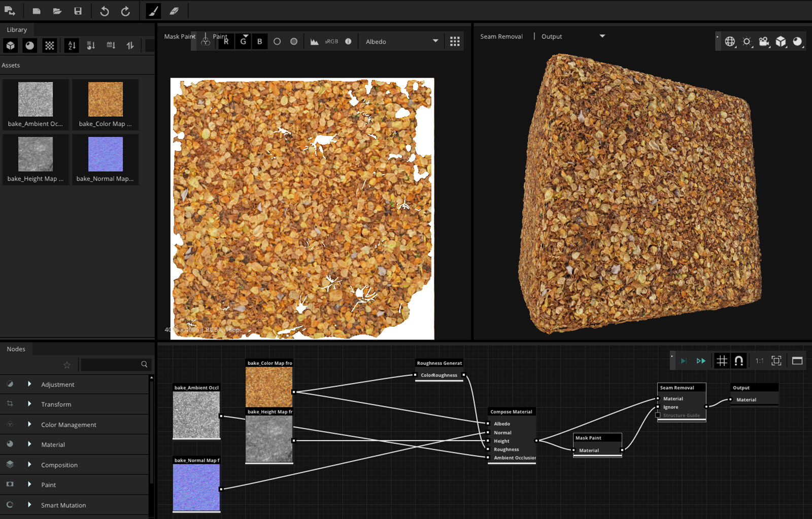Click the 1:1 zoom button in the node graph toolbar
Viewport: 812px width, 519px height.
tap(760, 361)
